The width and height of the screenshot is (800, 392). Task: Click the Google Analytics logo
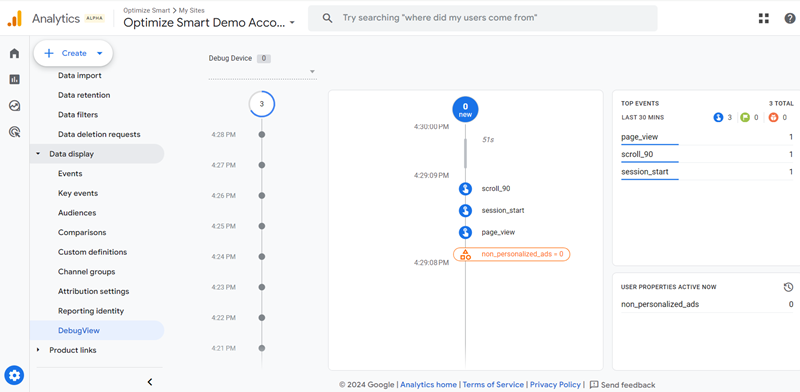15,18
